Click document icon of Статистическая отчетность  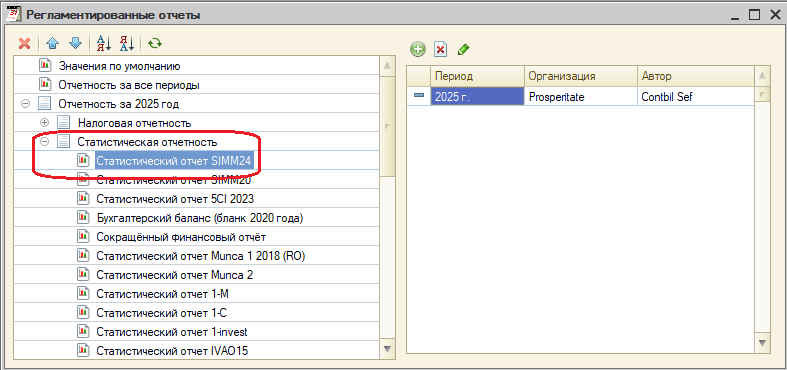click(x=64, y=142)
